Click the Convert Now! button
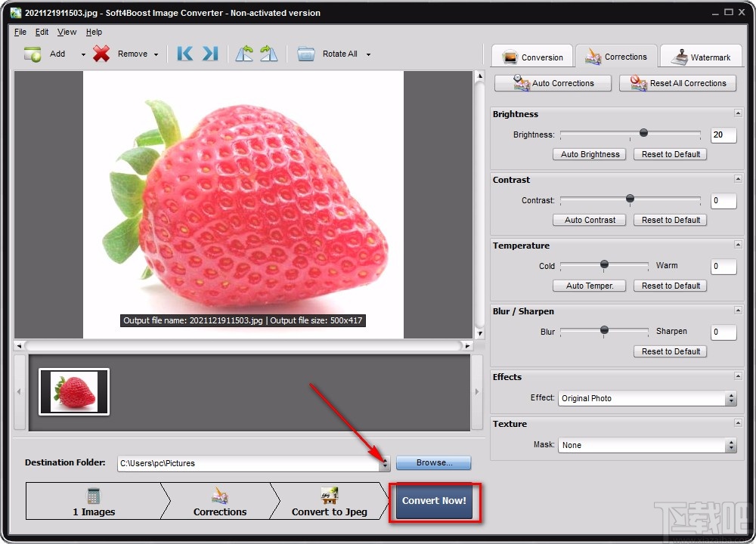The width and height of the screenshot is (756, 544). point(434,501)
